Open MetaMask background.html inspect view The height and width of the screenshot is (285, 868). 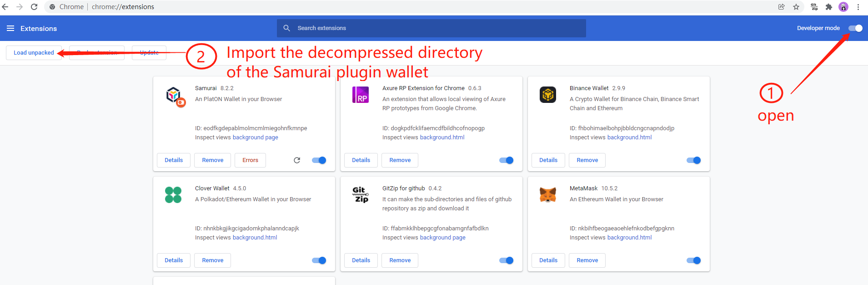pos(629,238)
